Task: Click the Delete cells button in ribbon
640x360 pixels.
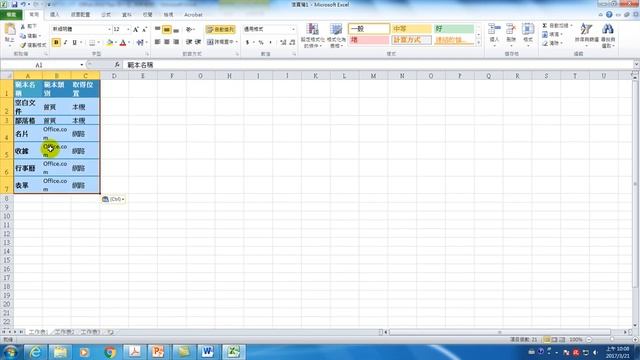Action: click(x=511, y=35)
